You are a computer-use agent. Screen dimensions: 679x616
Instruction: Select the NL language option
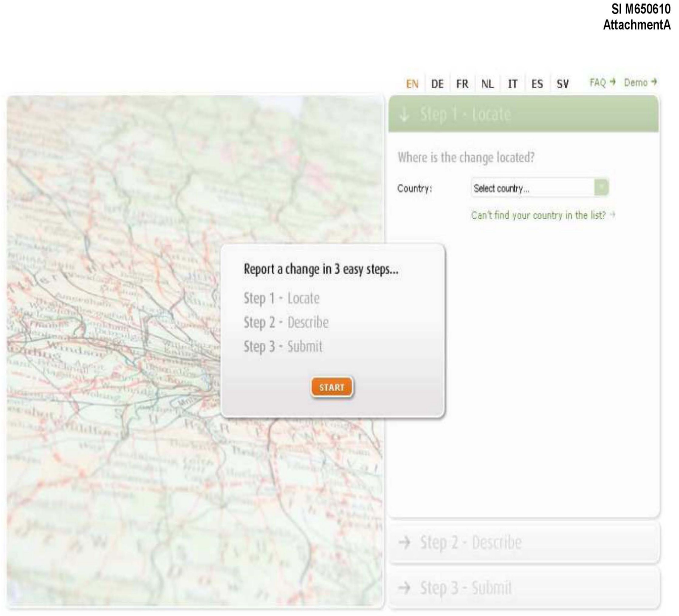coord(487,84)
